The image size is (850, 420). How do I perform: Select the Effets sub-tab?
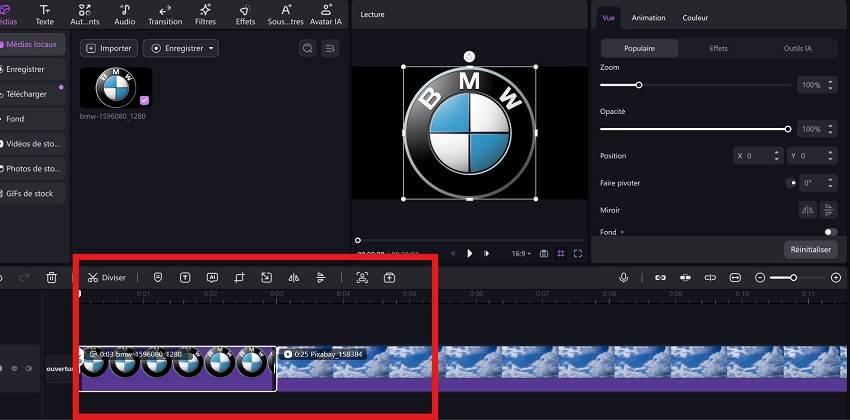tap(718, 48)
